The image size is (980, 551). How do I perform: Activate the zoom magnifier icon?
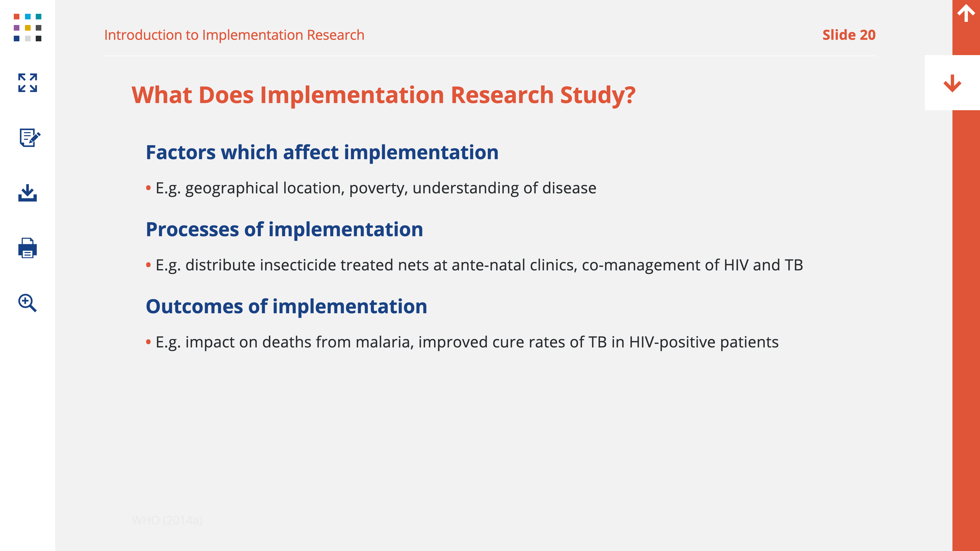27,303
